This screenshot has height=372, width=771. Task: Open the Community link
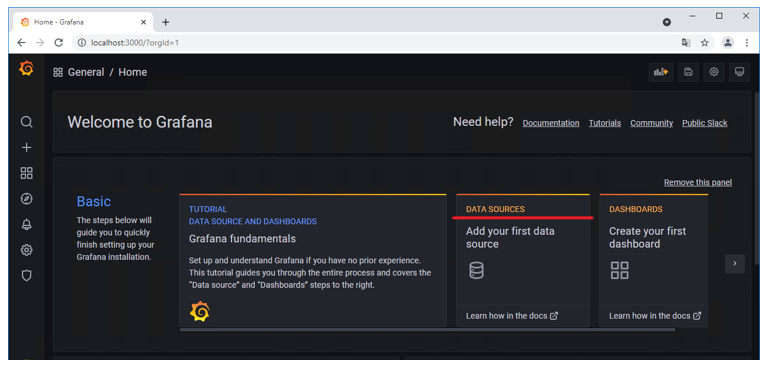tap(652, 123)
